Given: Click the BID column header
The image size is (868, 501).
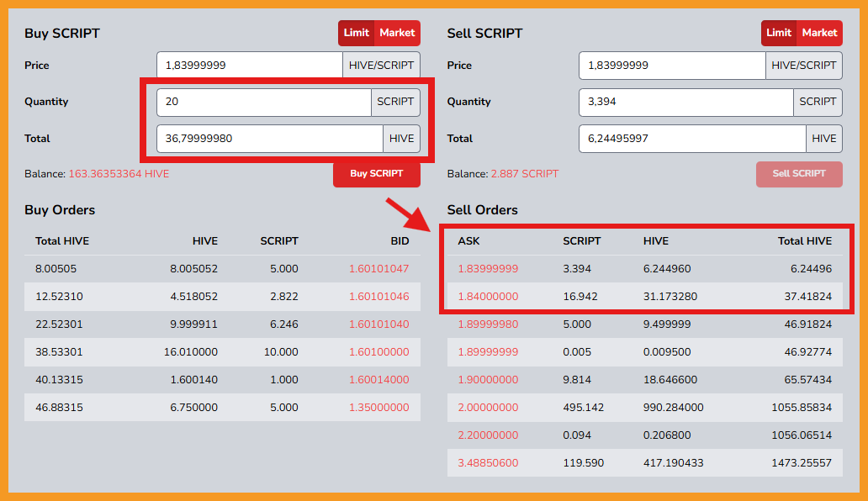Looking at the screenshot, I should click(400, 241).
